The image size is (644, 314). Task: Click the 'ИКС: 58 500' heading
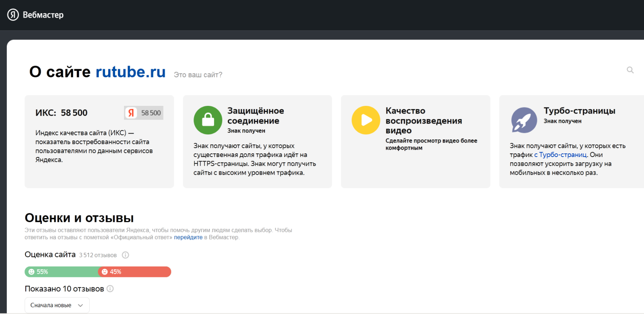coord(61,113)
